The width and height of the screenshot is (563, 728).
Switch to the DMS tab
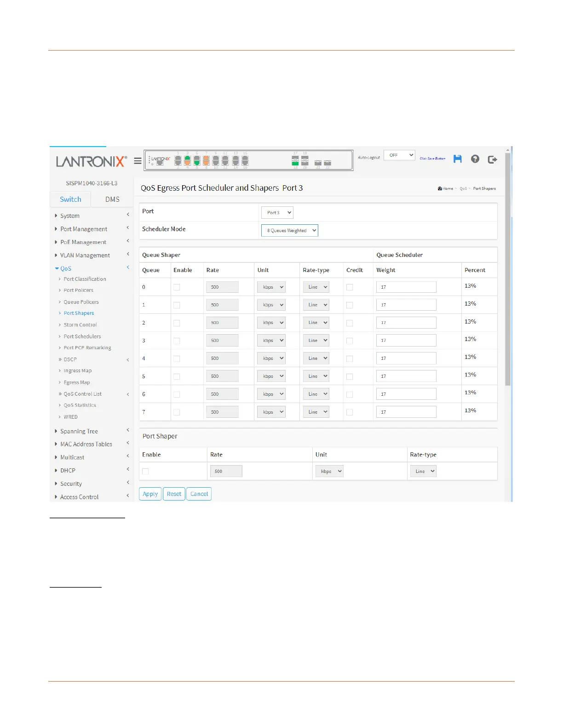112,199
